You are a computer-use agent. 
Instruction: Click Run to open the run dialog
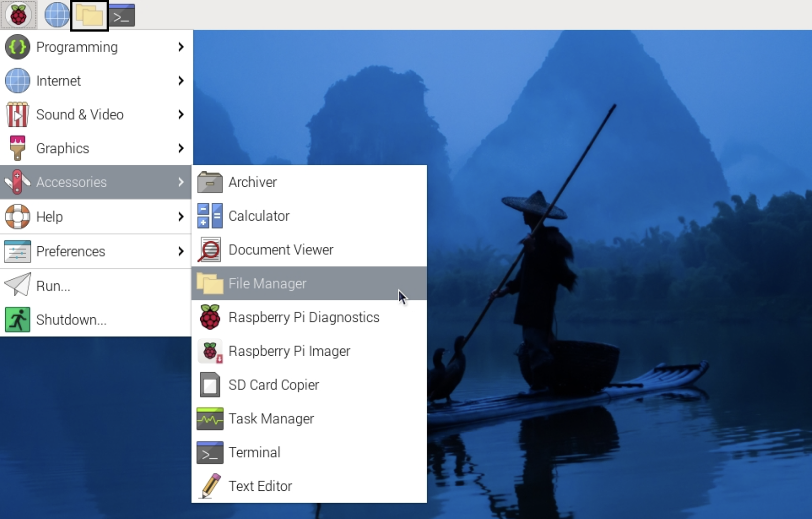52,286
